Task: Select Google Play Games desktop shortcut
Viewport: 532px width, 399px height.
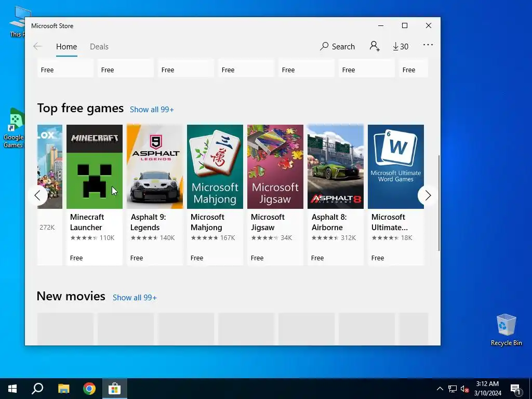Action: [13, 128]
